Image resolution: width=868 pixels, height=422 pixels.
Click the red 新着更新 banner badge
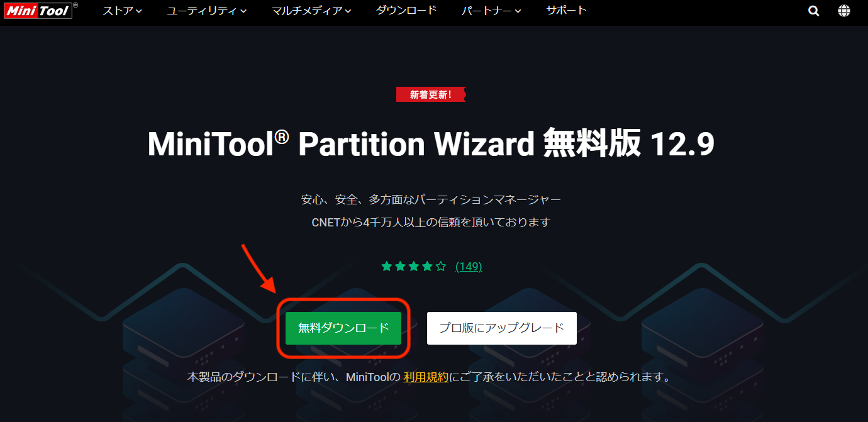pos(431,94)
